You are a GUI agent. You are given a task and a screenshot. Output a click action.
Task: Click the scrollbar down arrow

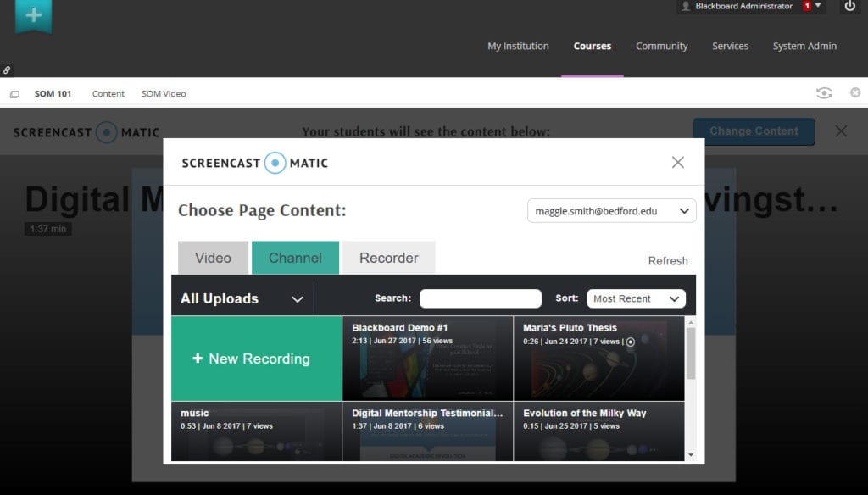coord(690,455)
